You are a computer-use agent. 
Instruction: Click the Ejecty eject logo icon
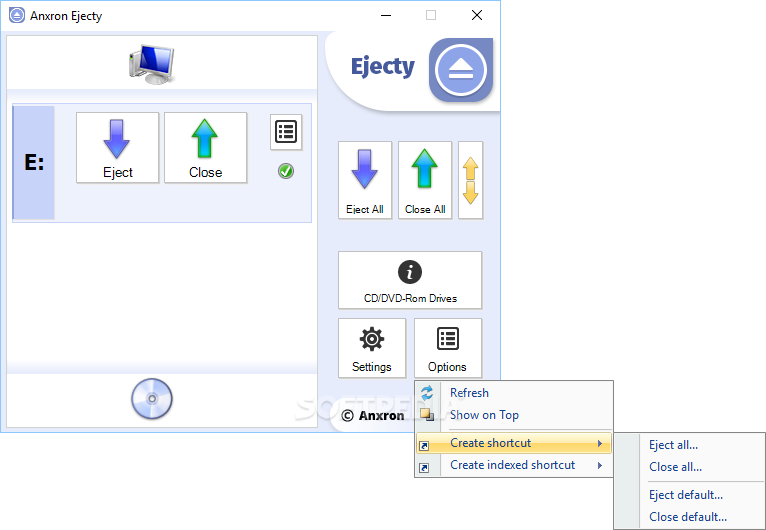pos(461,70)
